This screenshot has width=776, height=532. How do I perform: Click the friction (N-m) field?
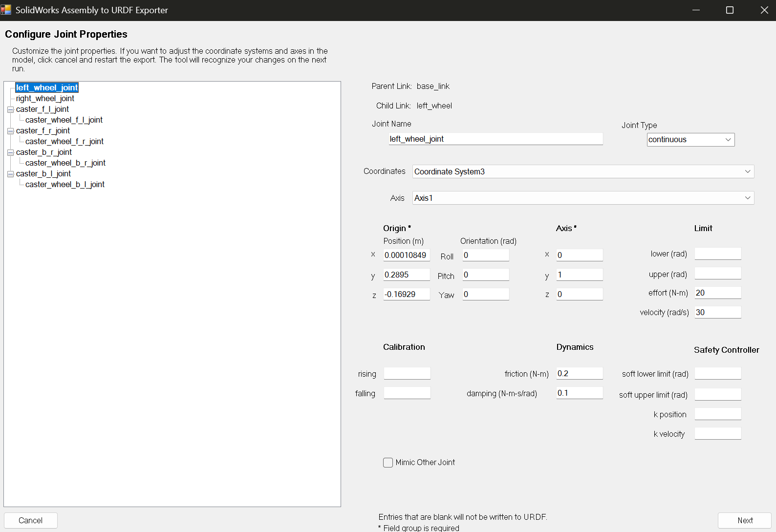point(580,373)
